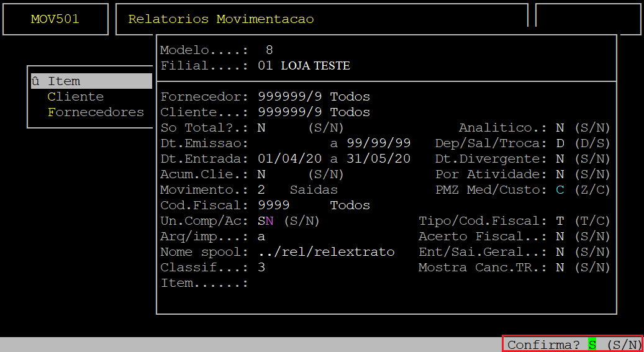Click the Un.Comp/Ac SN value
644x352 pixels.
(265, 221)
